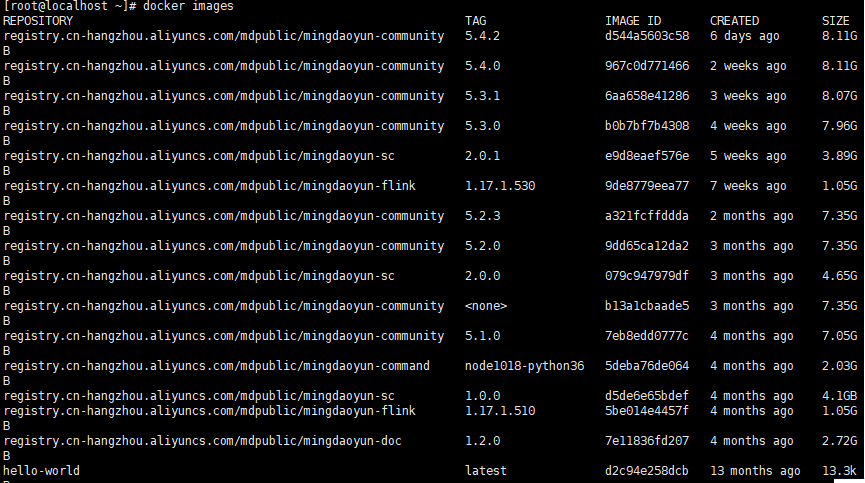Image resolution: width=865 pixels, height=483 pixels.
Task: Click the hello-world repository name
Action: click(x=41, y=471)
